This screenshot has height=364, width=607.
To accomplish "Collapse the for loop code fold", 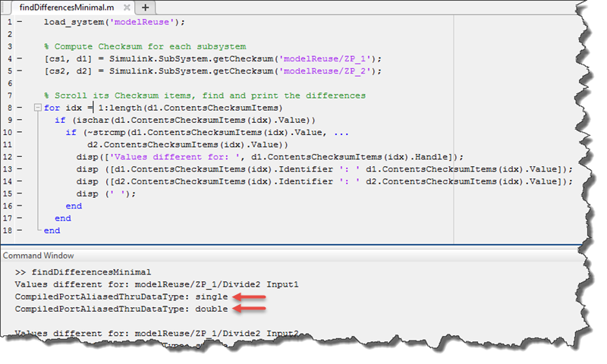I will click(x=37, y=108).
